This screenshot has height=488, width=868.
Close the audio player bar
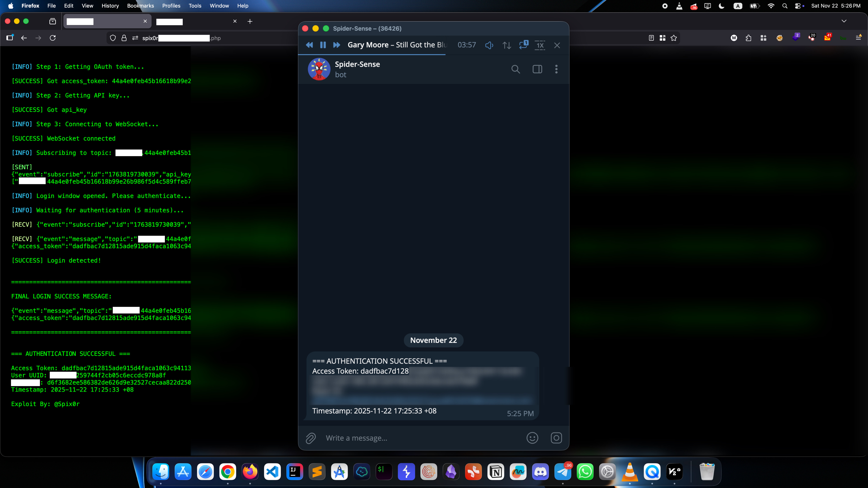[557, 45]
